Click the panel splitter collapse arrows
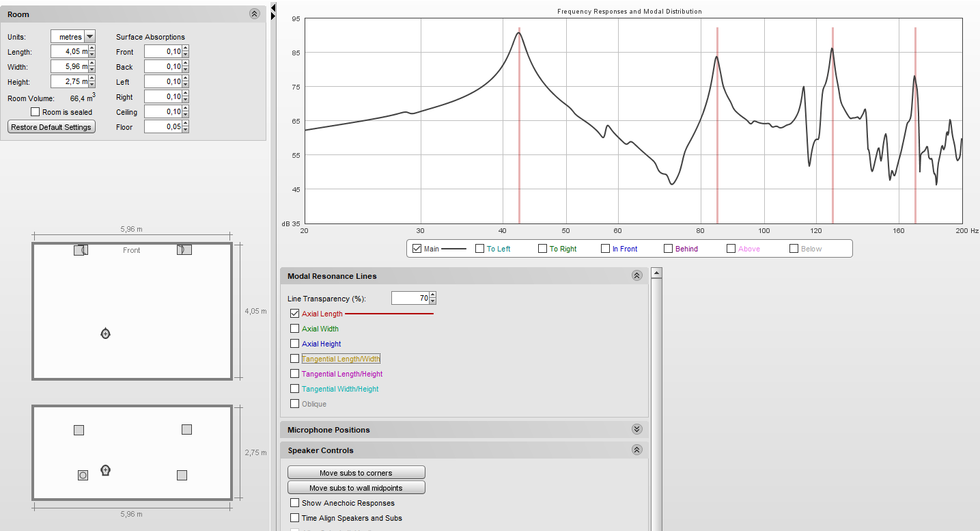 pos(273,11)
